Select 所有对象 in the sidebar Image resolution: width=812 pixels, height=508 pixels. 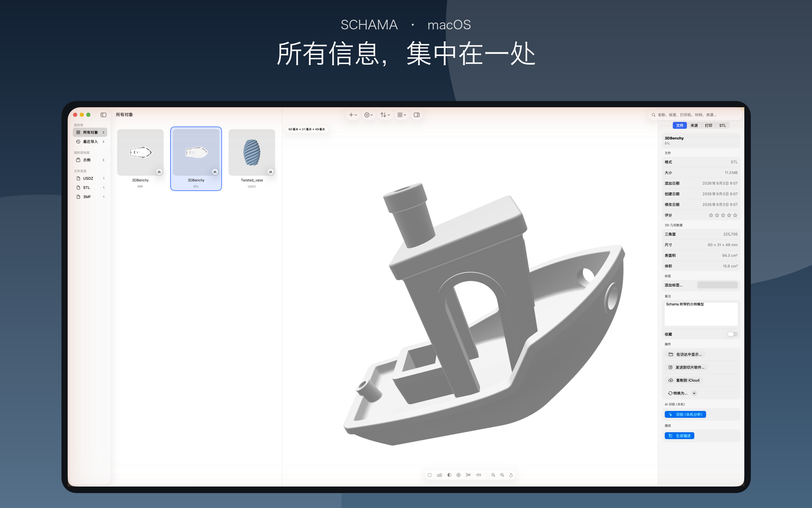[x=90, y=133]
